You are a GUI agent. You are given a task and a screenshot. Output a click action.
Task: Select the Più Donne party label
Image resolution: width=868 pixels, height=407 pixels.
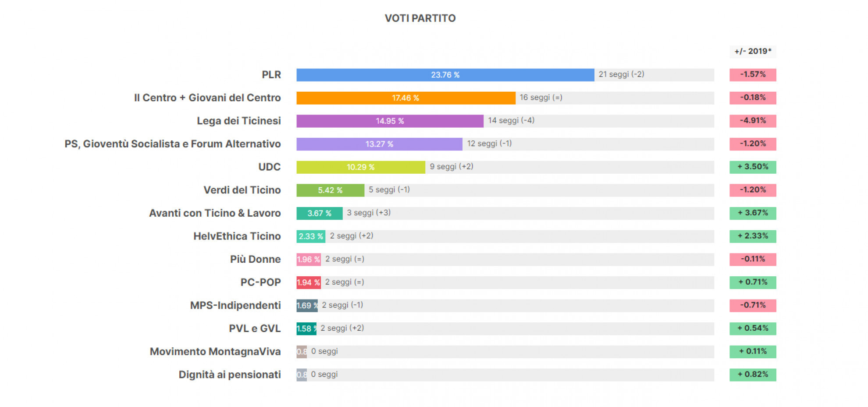[255, 259]
